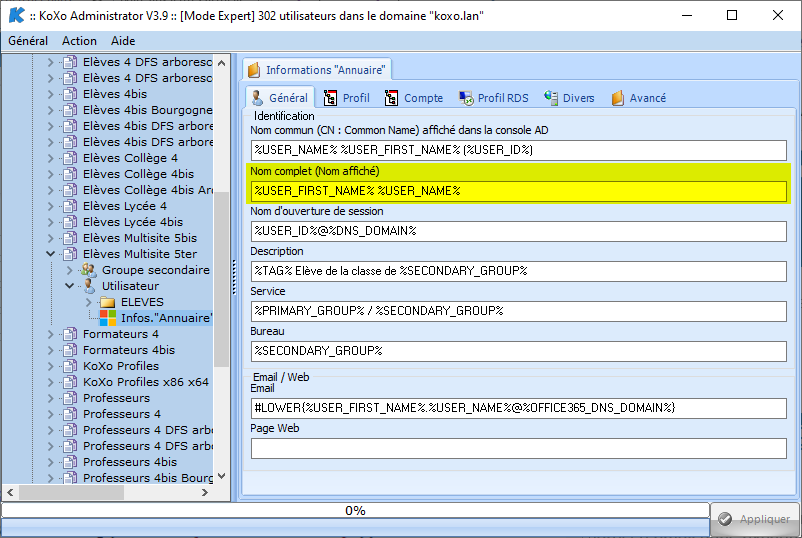
Task: Click the Divers tab icon
Action: [x=551, y=98]
